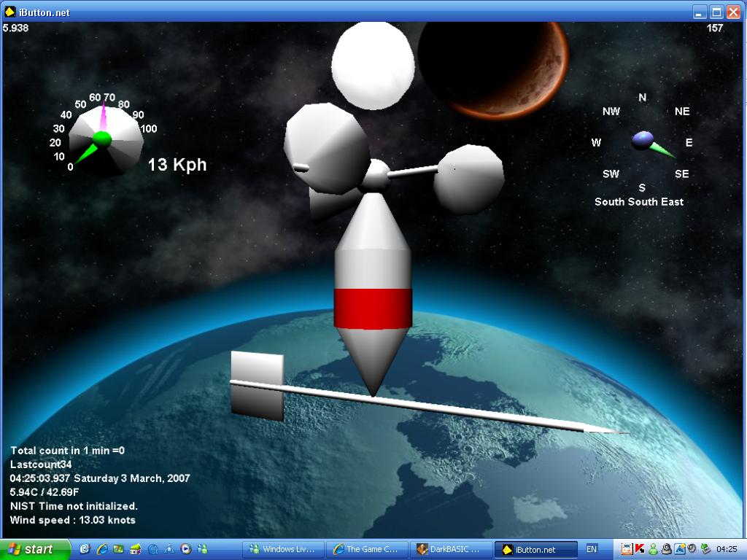747x560 pixels.
Task: Click the Safely Remove Hardware tray icon
Action: (705, 548)
